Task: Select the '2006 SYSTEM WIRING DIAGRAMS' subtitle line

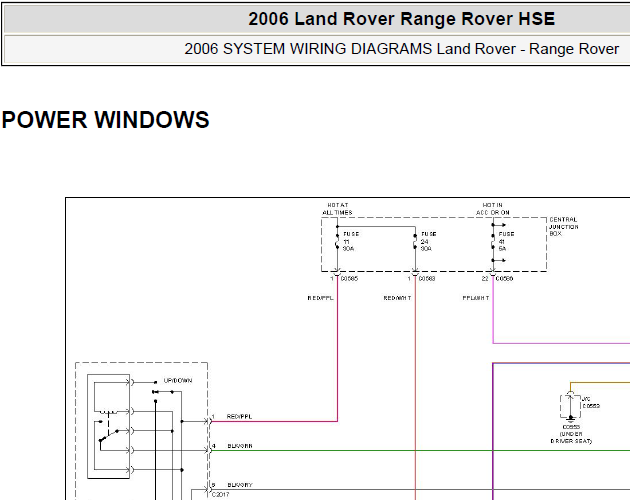Action: coord(401,49)
